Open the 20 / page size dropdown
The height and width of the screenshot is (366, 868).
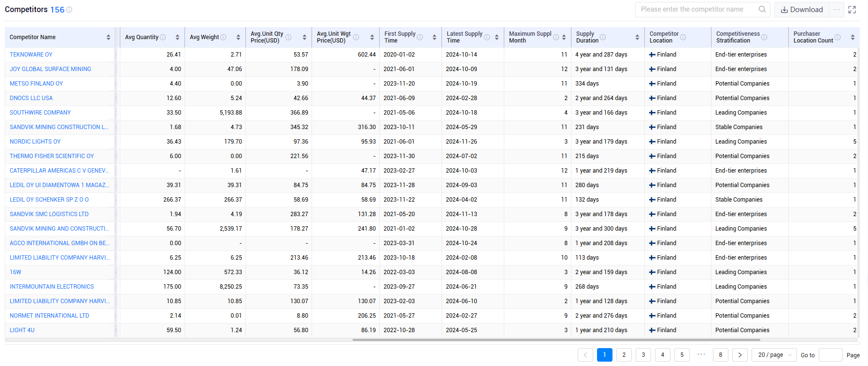pyautogui.click(x=774, y=355)
